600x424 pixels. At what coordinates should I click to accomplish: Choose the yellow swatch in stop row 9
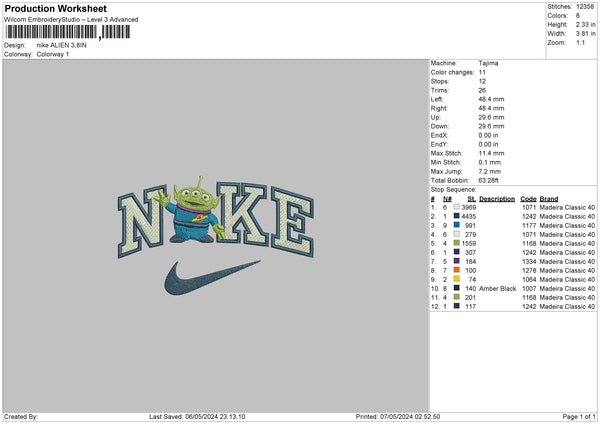[457, 279]
